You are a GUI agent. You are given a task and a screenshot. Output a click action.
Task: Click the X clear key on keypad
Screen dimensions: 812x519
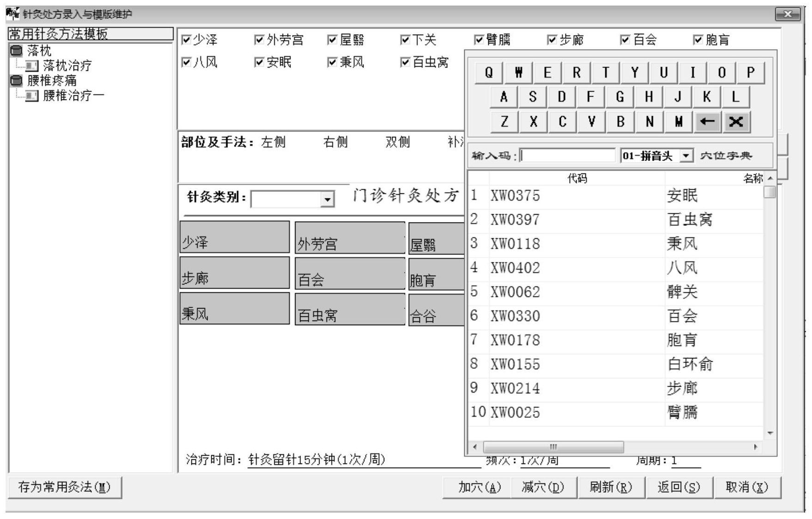tap(736, 122)
